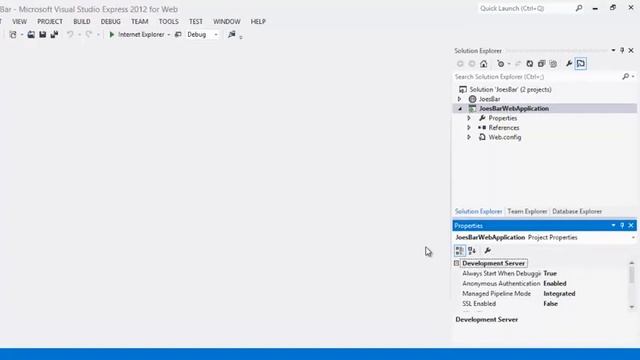Open the TOOLS menu
The height and width of the screenshot is (360, 640).
click(x=169, y=22)
